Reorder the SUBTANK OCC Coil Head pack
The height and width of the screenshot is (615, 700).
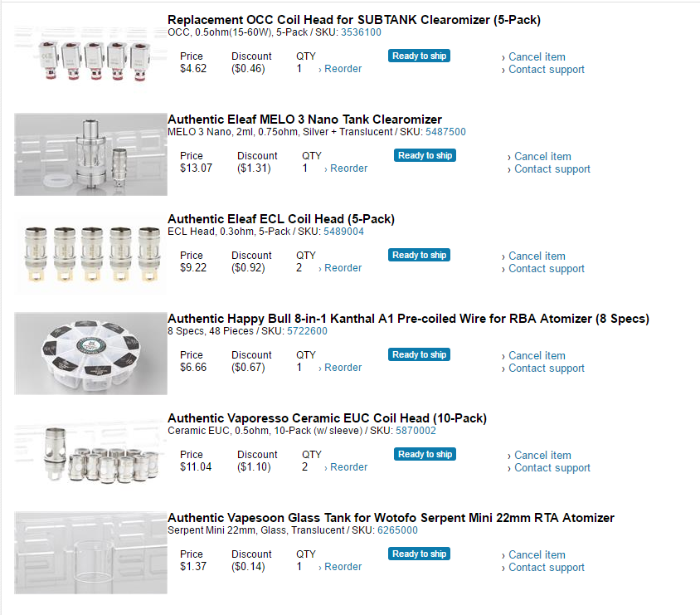tap(343, 69)
